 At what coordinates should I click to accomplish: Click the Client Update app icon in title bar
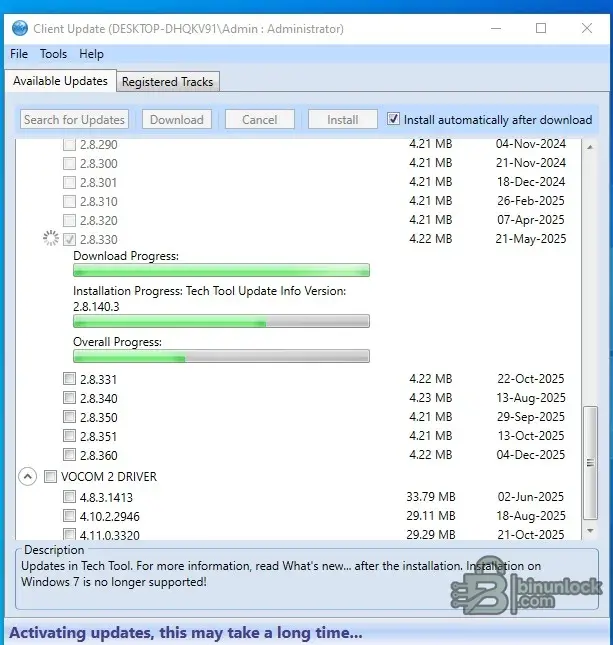19,28
